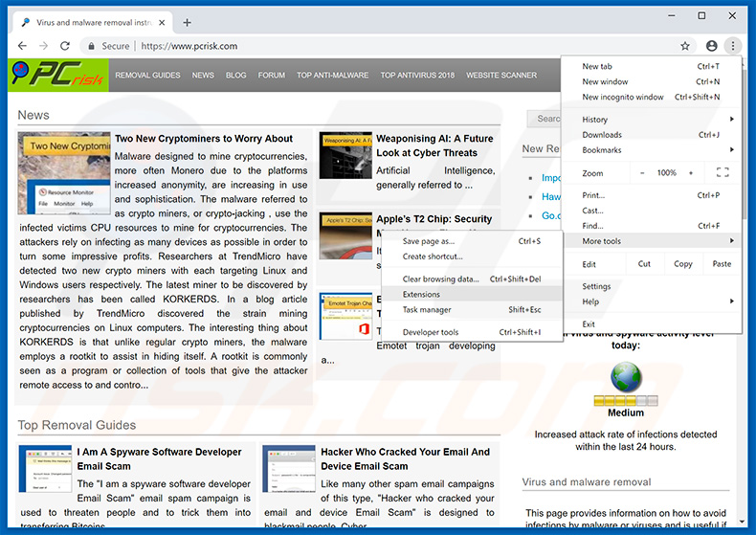The height and width of the screenshot is (535, 756).
Task: Click the Spyware Software Developer scam thumbnail
Action: (45, 469)
